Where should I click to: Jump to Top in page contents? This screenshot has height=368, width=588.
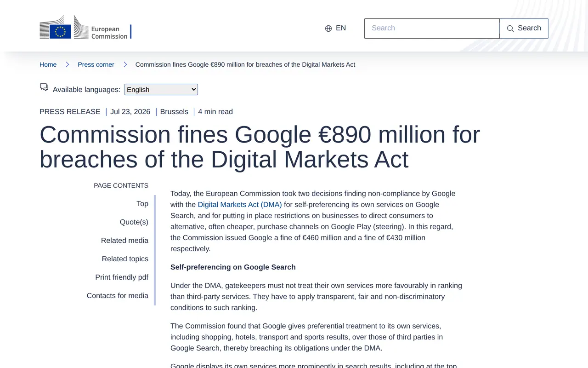142,204
